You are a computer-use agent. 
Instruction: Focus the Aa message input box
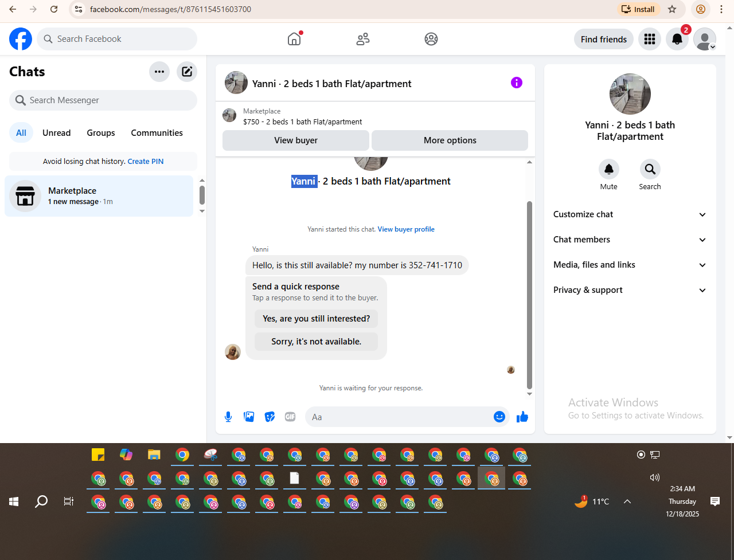pyautogui.click(x=401, y=417)
